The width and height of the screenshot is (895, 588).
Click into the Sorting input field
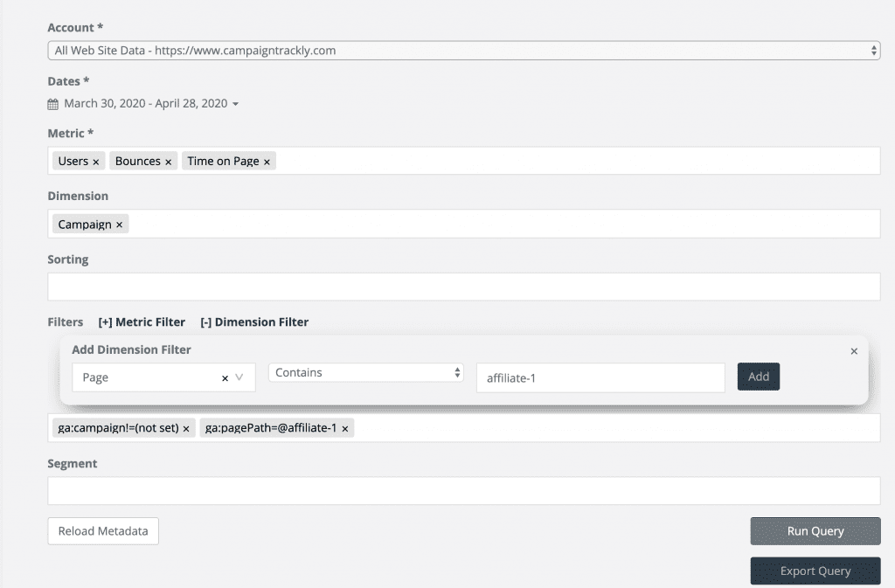[463, 287]
